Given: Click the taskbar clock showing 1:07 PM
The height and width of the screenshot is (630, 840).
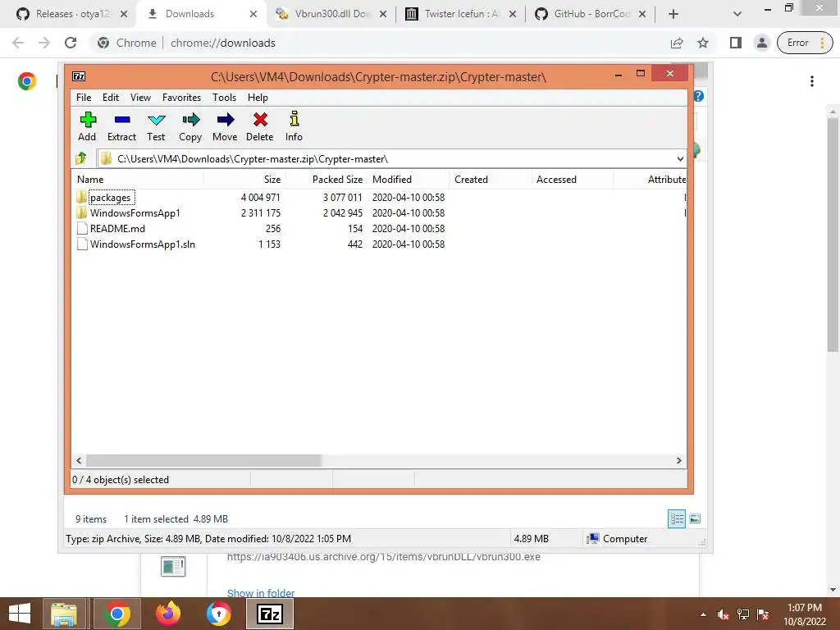Looking at the screenshot, I should [805, 608].
